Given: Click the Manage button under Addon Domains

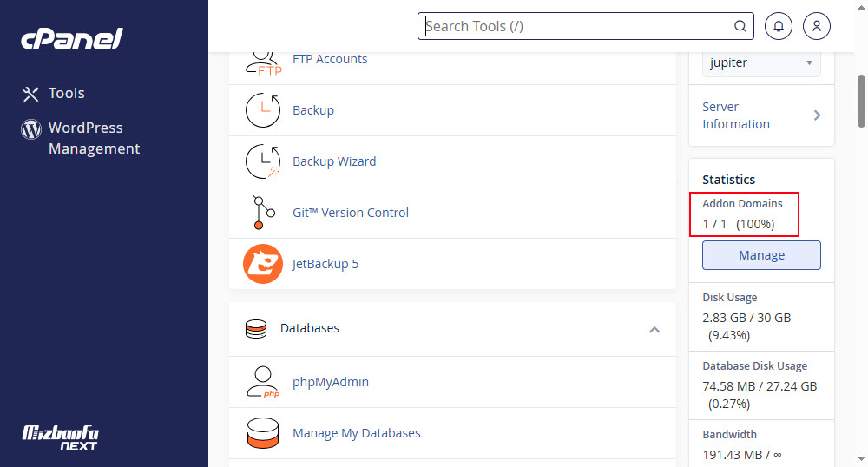Looking at the screenshot, I should point(761,255).
